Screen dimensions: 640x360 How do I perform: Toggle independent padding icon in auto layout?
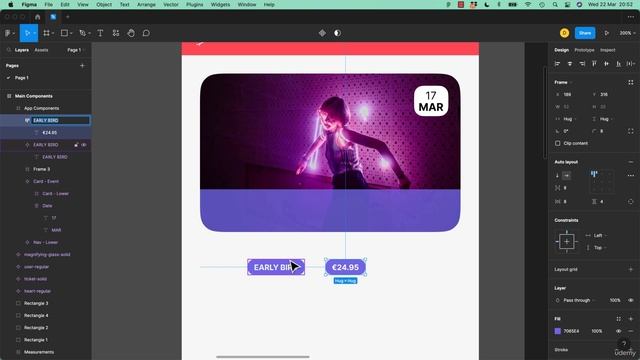click(x=631, y=202)
